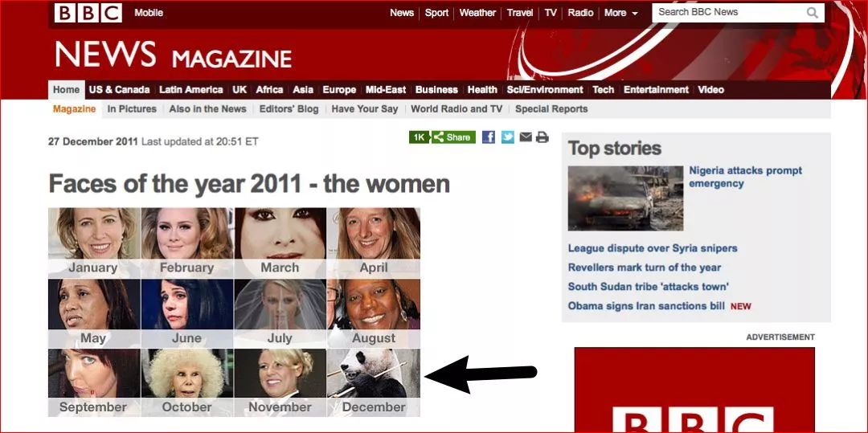Open the Mobile link in header

coord(149,13)
